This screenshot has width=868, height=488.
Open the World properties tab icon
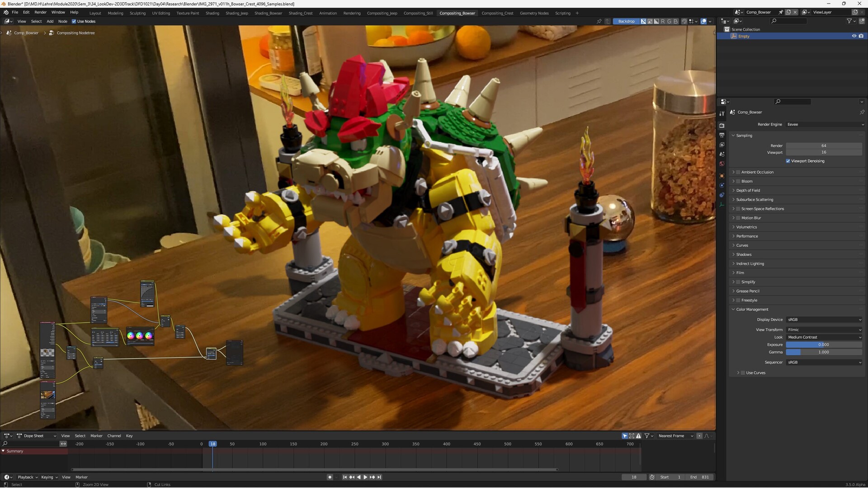point(722,164)
